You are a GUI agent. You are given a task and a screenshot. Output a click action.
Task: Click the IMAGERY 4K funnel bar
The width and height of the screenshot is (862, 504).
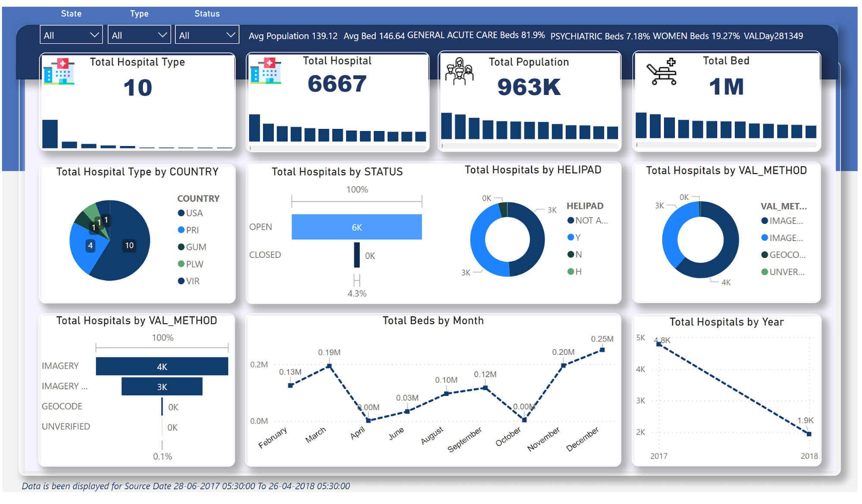pyautogui.click(x=162, y=366)
